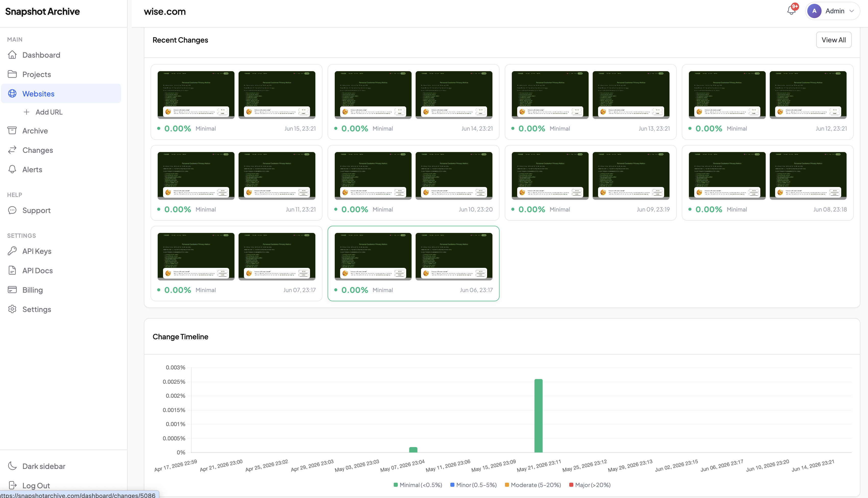
Task: Click the Dashboard home icon
Action: (12, 55)
